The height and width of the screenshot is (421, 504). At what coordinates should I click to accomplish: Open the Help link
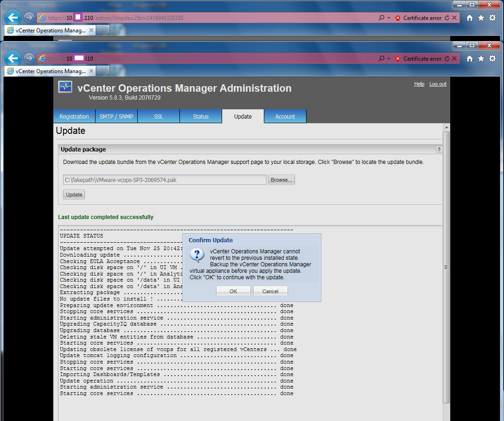419,84
